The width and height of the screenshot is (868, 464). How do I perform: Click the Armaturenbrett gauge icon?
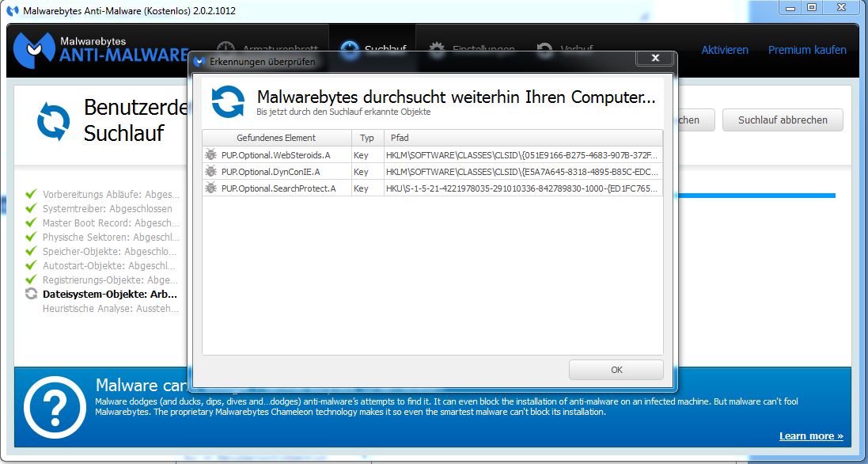tap(226, 50)
